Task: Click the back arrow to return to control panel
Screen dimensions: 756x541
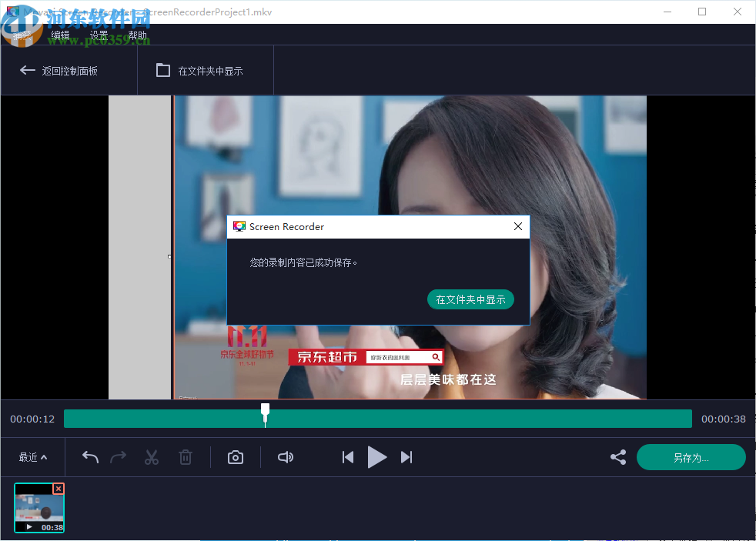Action: coord(28,69)
